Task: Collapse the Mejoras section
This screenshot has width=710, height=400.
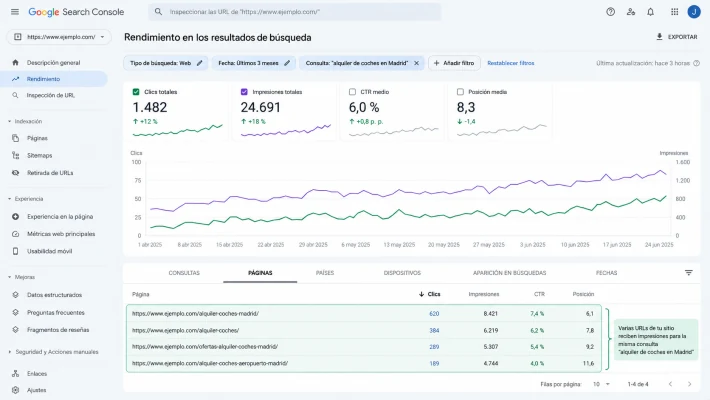Action: click(x=10, y=277)
